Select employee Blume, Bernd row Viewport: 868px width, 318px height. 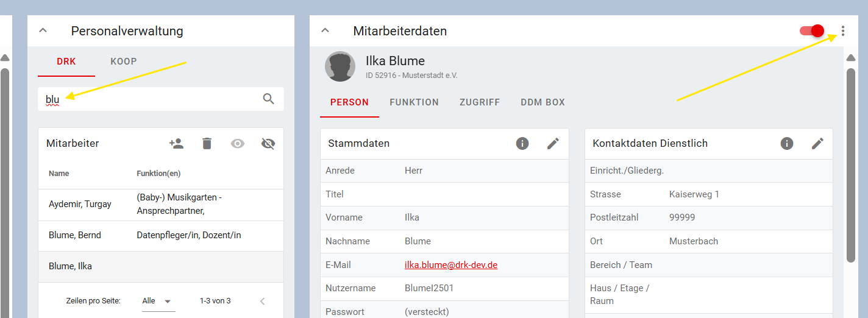pos(161,236)
